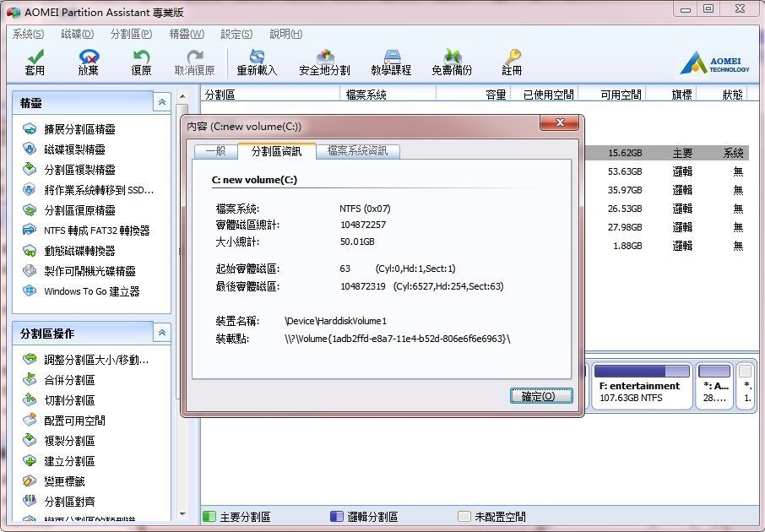This screenshot has height=532, width=765.
Task: Sort by the 容量 column header
Action: click(x=473, y=95)
